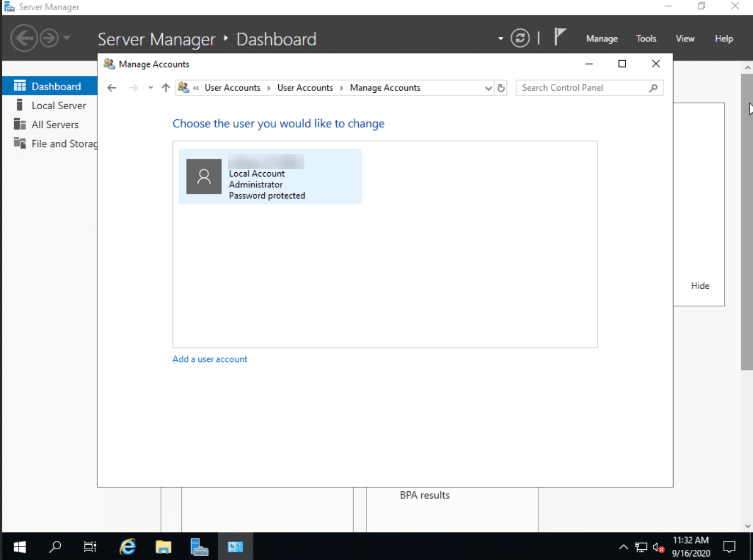Viewport: 753px width, 560px height.
Task: Click the Server Manager refresh icon
Action: (x=520, y=38)
